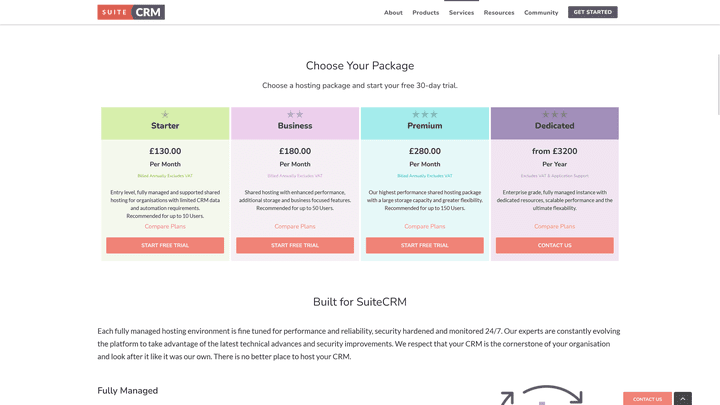The image size is (720, 405).
Task: Click the Dedicated plan star icon
Action: pyautogui.click(x=554, y=115)
